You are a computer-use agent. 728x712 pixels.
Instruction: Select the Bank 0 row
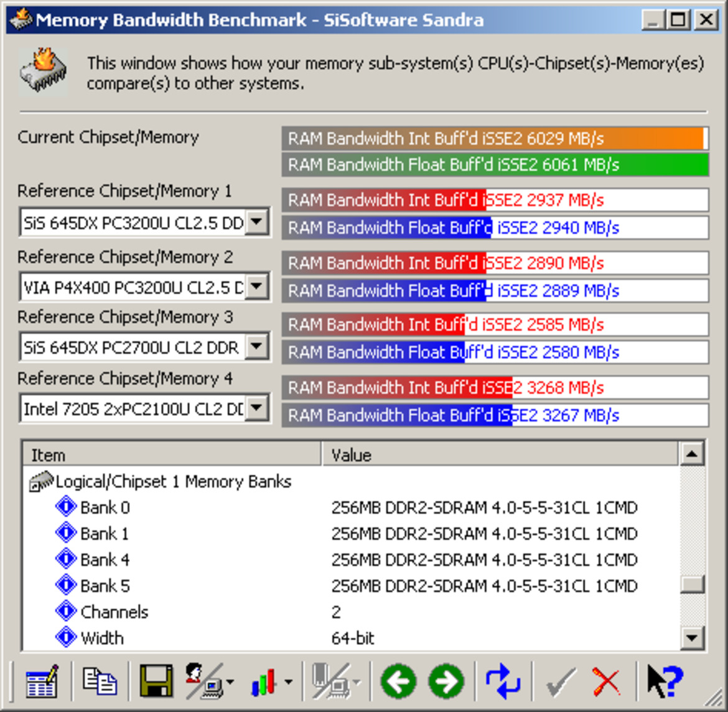click(351, 507)
